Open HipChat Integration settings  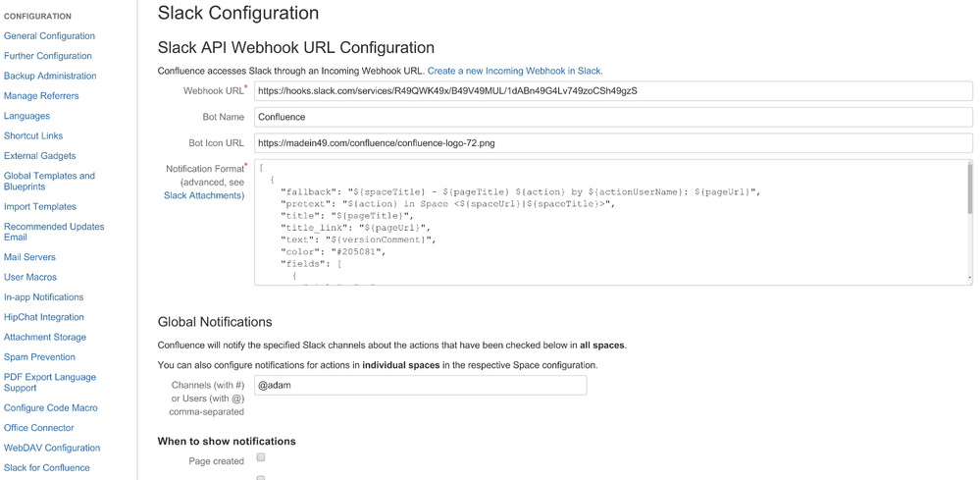(44, 317)
